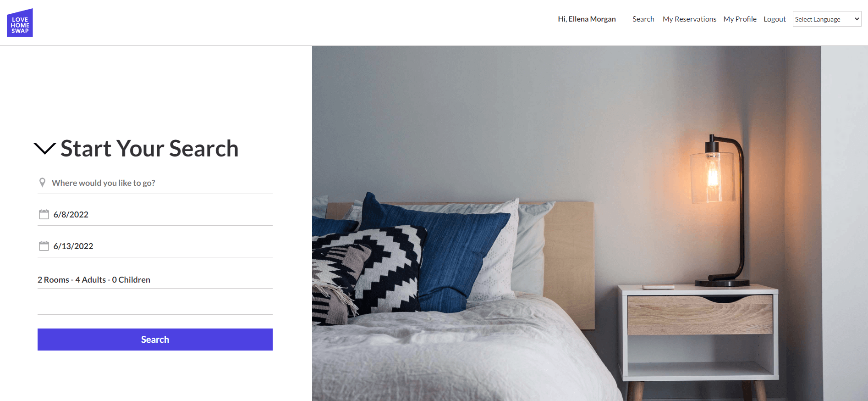868x401 pixels.
Task: Open calendar icon beside 6/13/2022
Action: (44, 246)
